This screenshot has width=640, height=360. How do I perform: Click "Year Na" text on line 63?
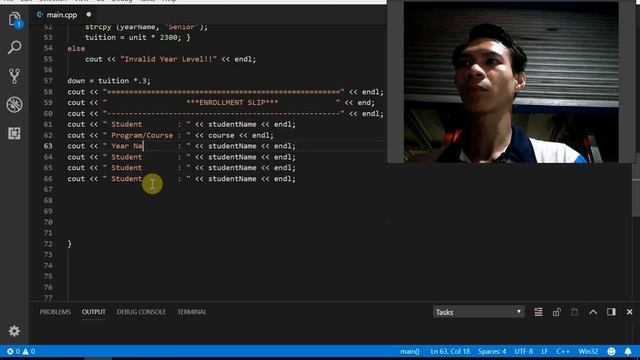coord(127,146)
